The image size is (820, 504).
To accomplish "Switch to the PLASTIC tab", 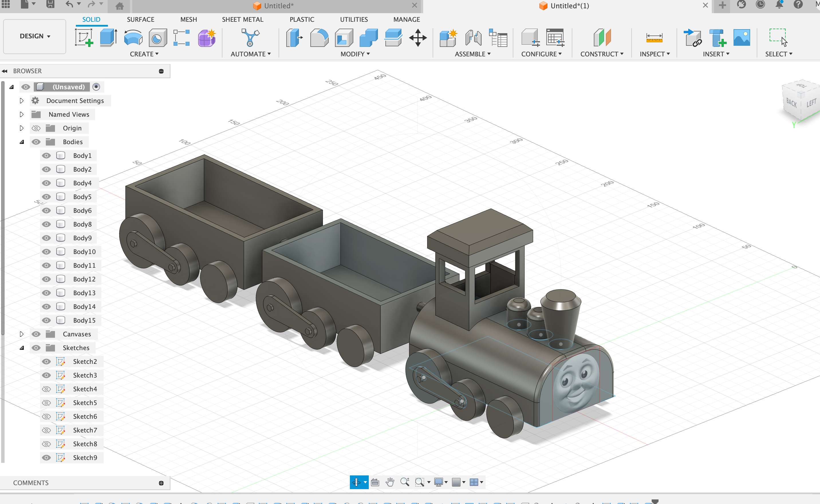I will tap(302, 19).
